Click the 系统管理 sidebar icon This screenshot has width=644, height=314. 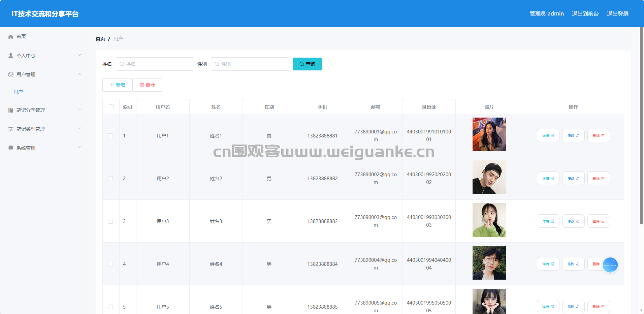[x=11, y=148]
